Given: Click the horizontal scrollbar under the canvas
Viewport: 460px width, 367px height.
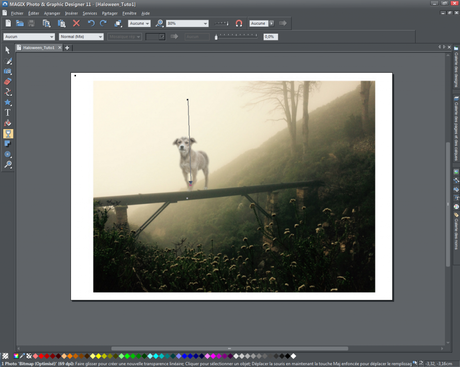Looking at the screenshot, I should 229,348.
